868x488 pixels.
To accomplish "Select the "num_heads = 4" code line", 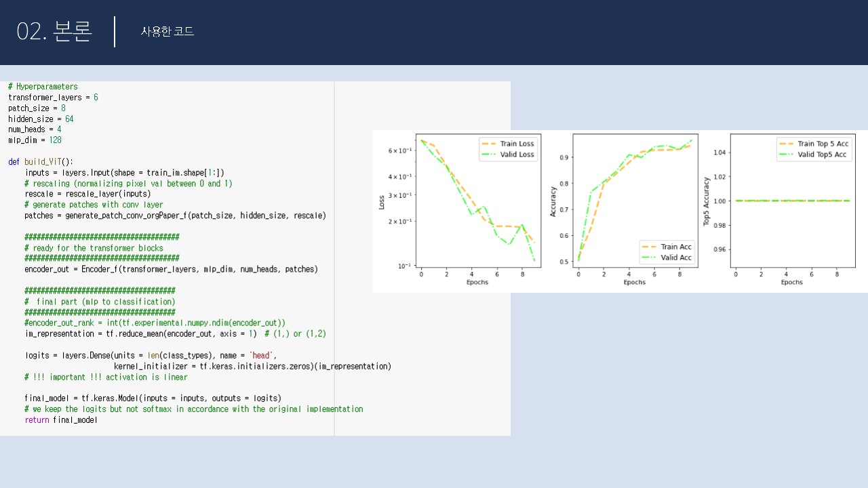I will click(x=35, y=129).
